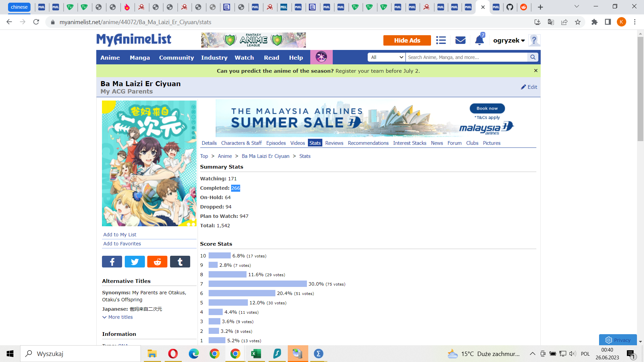Share page via Tumblr icon
The image size is (644, 362).
[180, 262]
